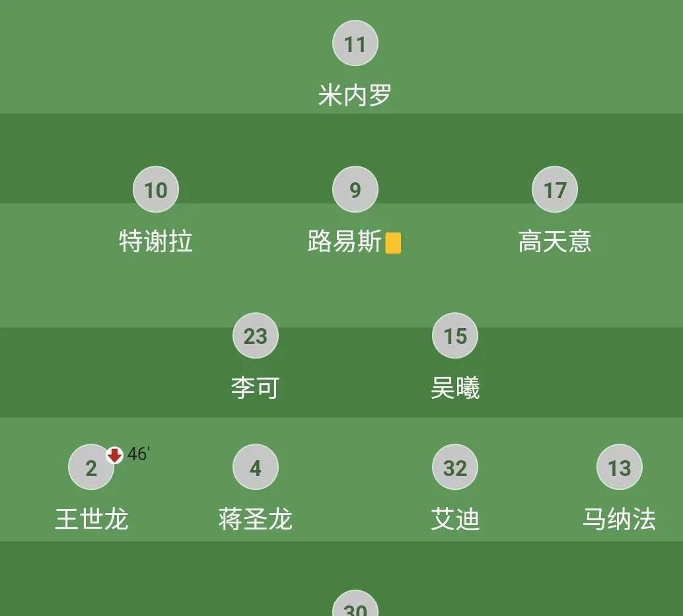Click the red substitution arrow icon
Image resolution: width=683 pixels, height=616 pixels.
pyautogui.click(x=115, y=455)
